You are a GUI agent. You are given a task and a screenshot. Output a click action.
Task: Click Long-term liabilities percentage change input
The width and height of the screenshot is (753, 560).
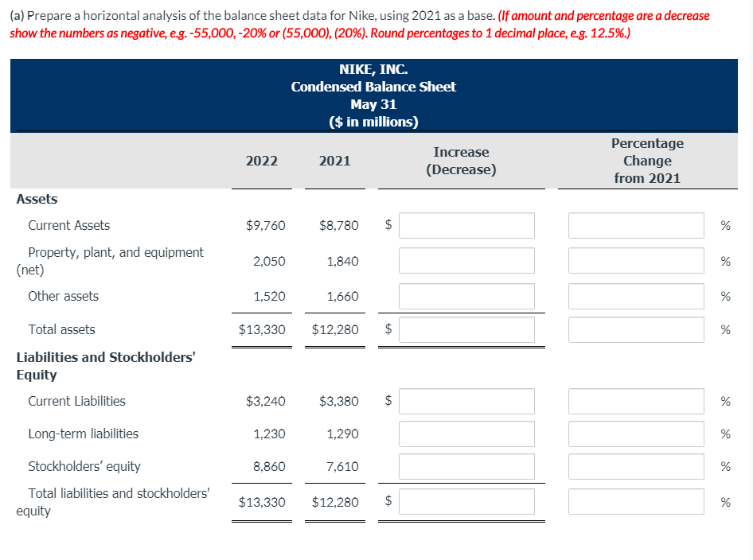tap(636, 434)
